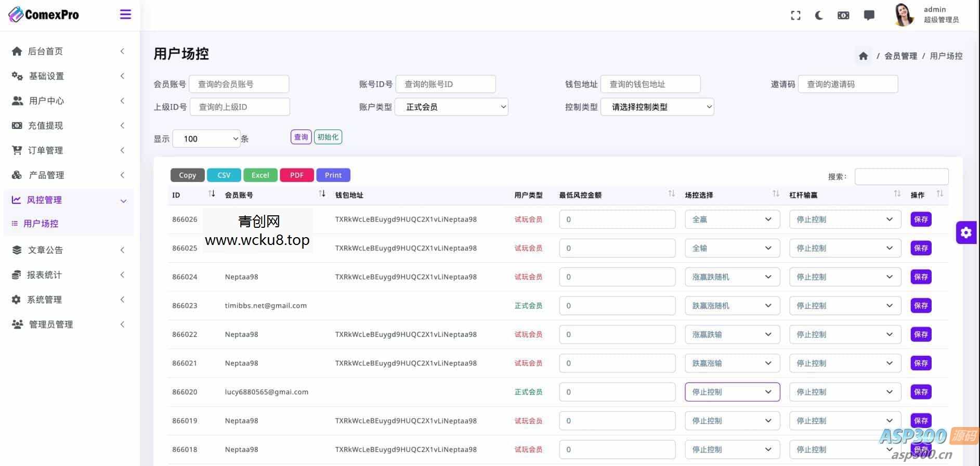Sort table by 会员账号 column arrows
The width and height of the screenshot is (980, 466).
coord(322,194)
